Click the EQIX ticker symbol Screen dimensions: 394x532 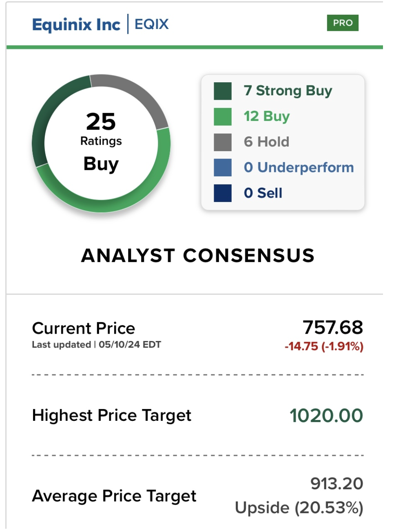151,24
